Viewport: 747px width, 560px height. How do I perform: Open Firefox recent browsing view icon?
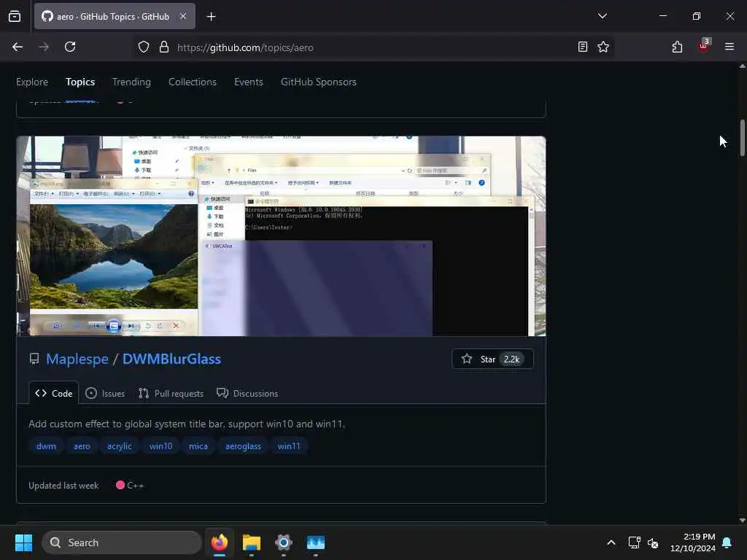click(x=15, y=16)
